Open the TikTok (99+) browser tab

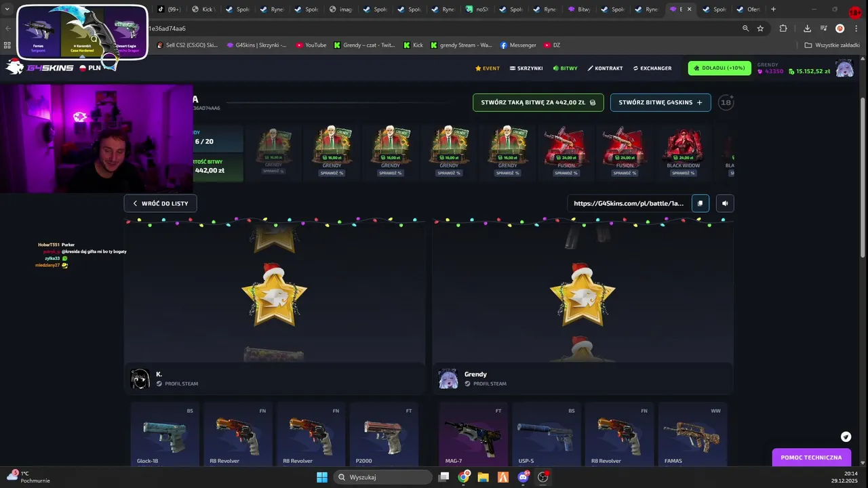point(170,9)
